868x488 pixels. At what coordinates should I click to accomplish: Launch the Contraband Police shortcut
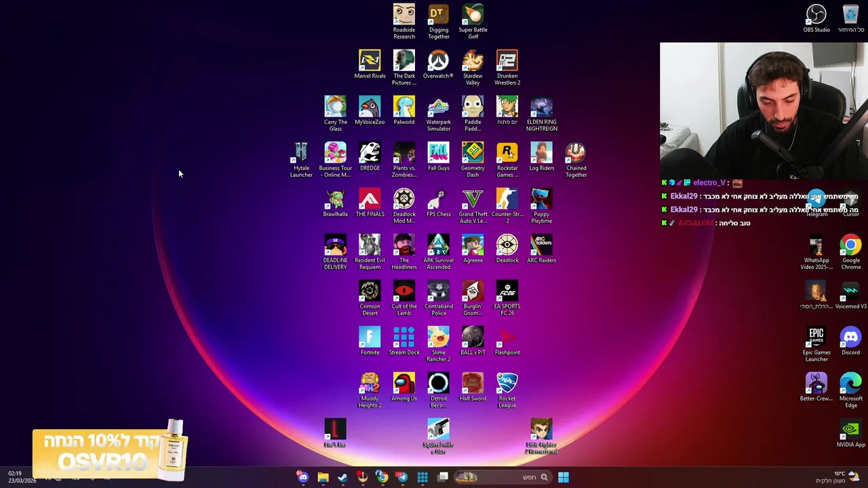pyautogui.click(x=438, y=299)
